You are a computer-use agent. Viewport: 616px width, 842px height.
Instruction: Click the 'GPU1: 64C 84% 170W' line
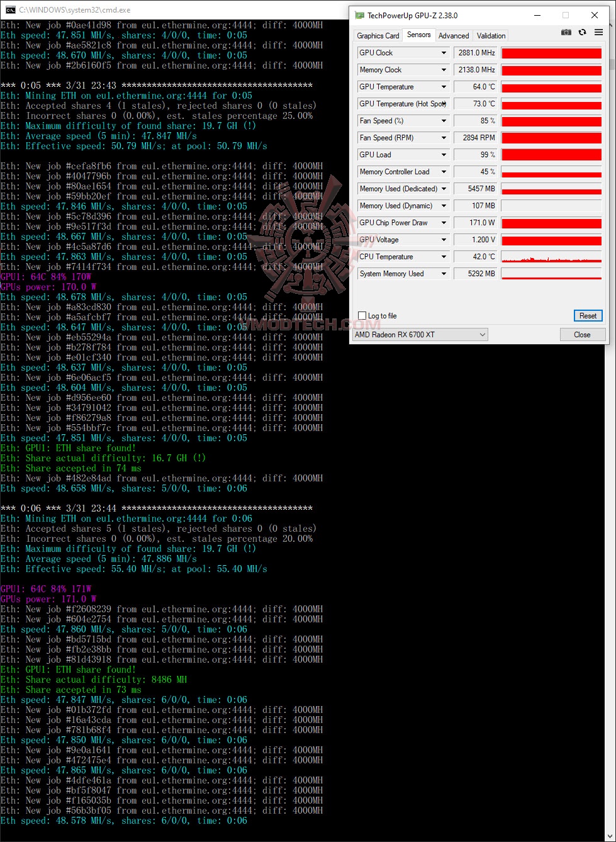coord(46,277)
